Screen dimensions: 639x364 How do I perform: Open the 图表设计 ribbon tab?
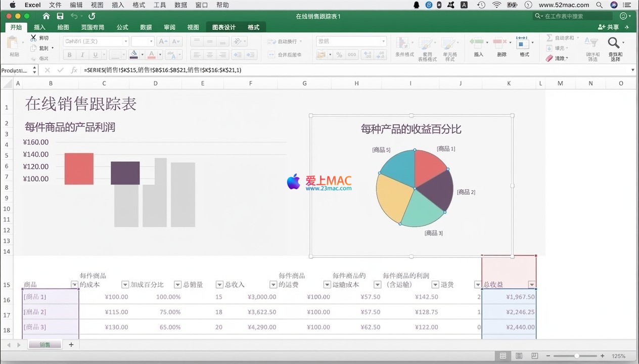point(223,27)
